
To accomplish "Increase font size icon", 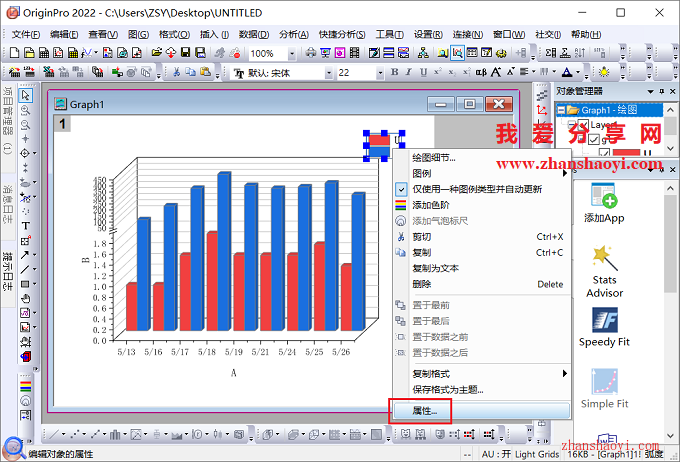I will click(496, 72).
